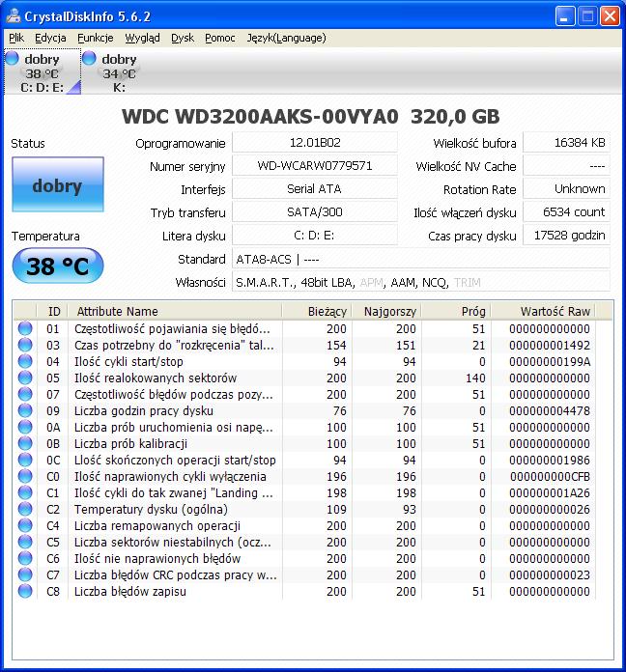Click the Rotation Rate Unknown field
626x672 pixels.
(x=566, y=189)
